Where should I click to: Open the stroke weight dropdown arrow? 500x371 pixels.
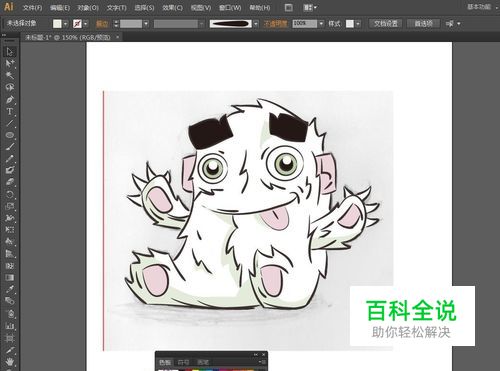(x=146, y=24)
